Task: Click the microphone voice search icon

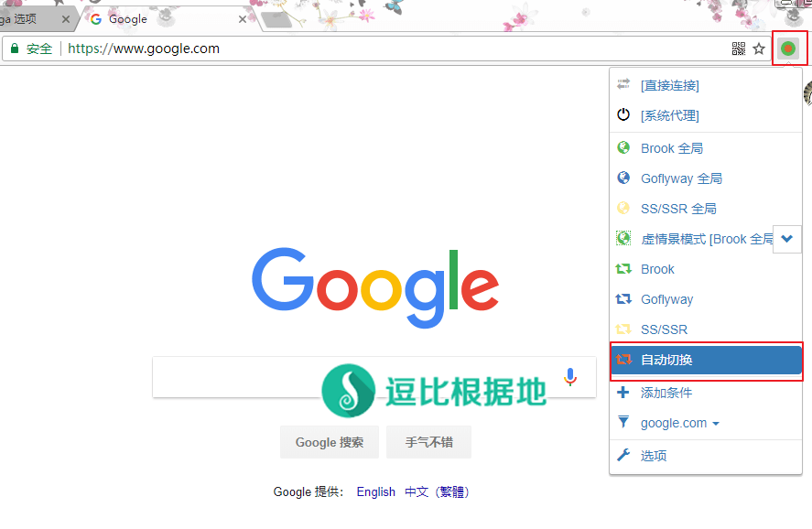Action: 570,377
